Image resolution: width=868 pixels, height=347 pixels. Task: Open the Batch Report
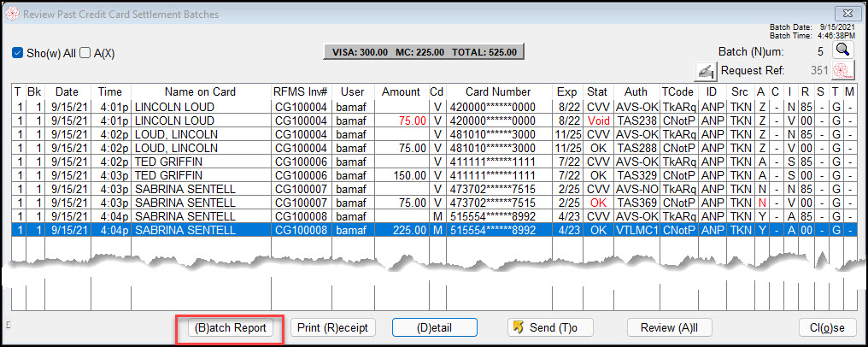click(x=230, y=327)
